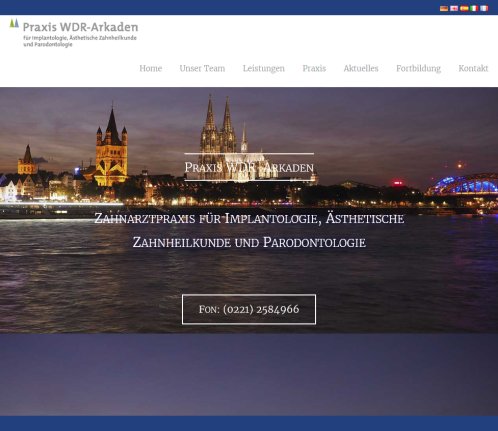The image size is (498, 431).
Task: Click the twin-spire cathedral logo icon
Action: click(14, 23)
